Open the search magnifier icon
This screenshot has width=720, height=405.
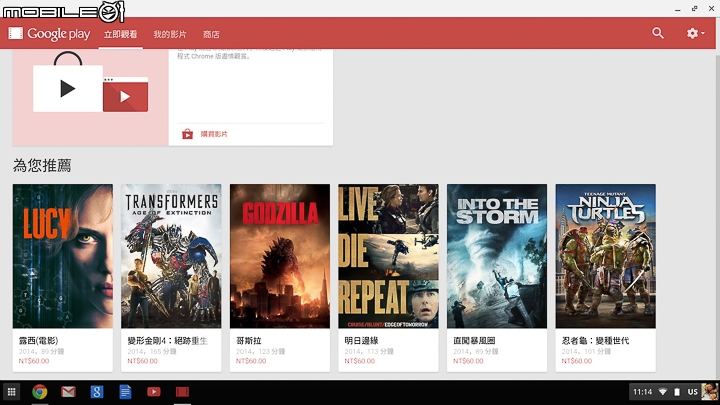point(658,33)
